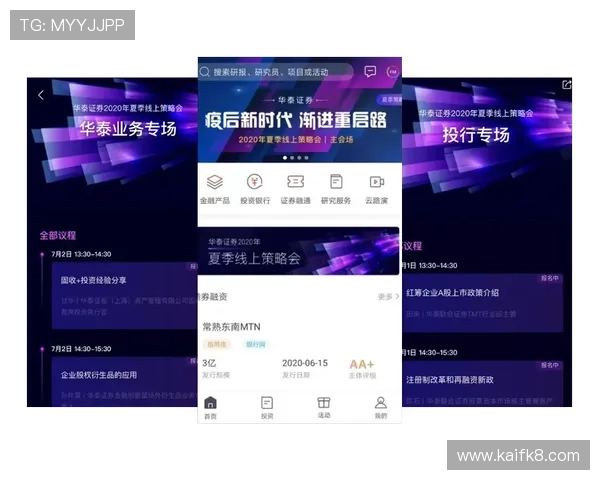Go back using left arrow in 华泰业务专场
The image size is (600, 480).
[x=41, y=95]
